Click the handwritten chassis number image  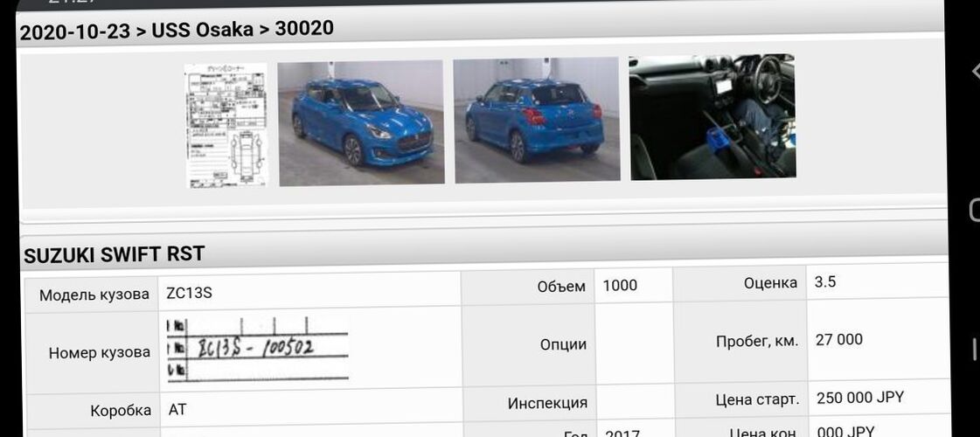[x=257, y=348]
